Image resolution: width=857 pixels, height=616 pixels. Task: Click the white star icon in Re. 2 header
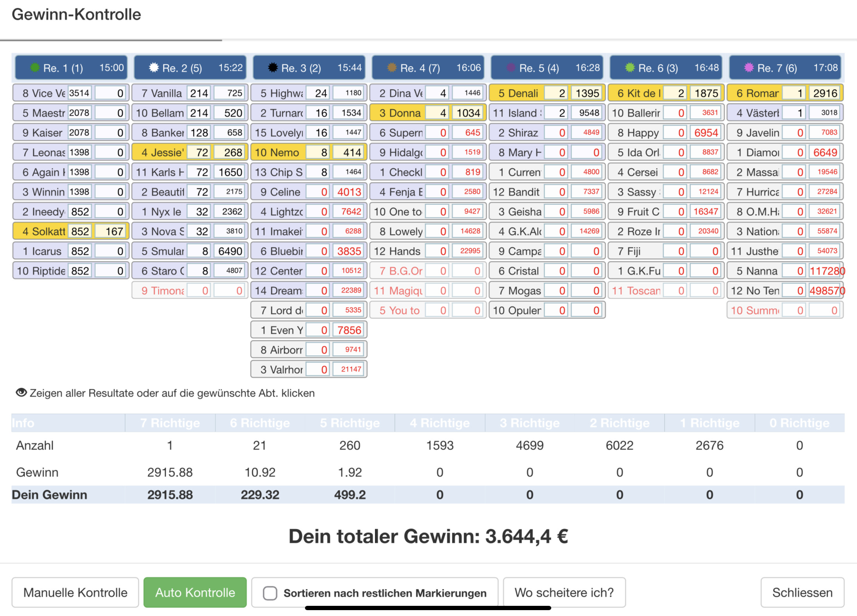coord(154,68)
